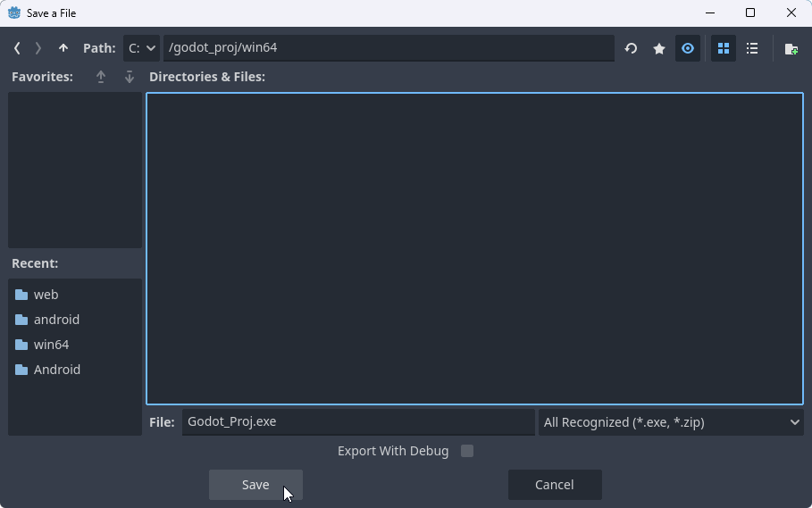
Task: Click the Godot_Proj.exe file name field
Action: [357, 422]
